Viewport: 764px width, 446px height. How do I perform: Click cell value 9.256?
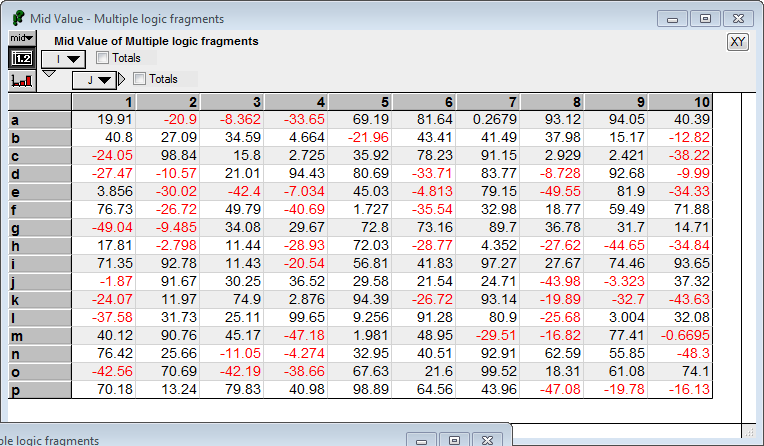370,317
